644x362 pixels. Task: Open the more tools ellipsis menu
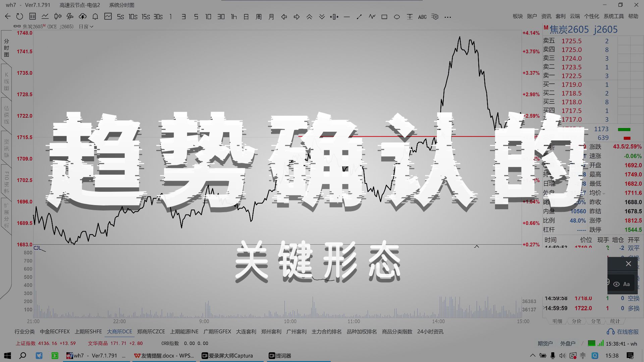[448, 17]
